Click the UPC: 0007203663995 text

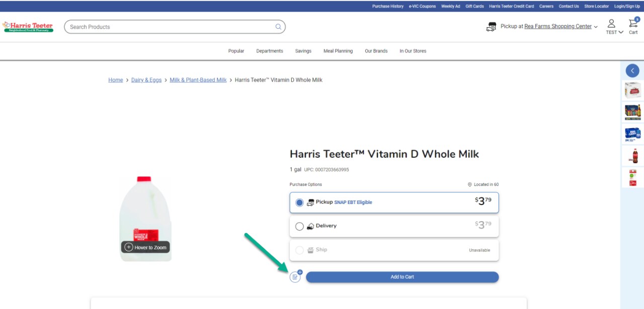(x=327, y=170)
